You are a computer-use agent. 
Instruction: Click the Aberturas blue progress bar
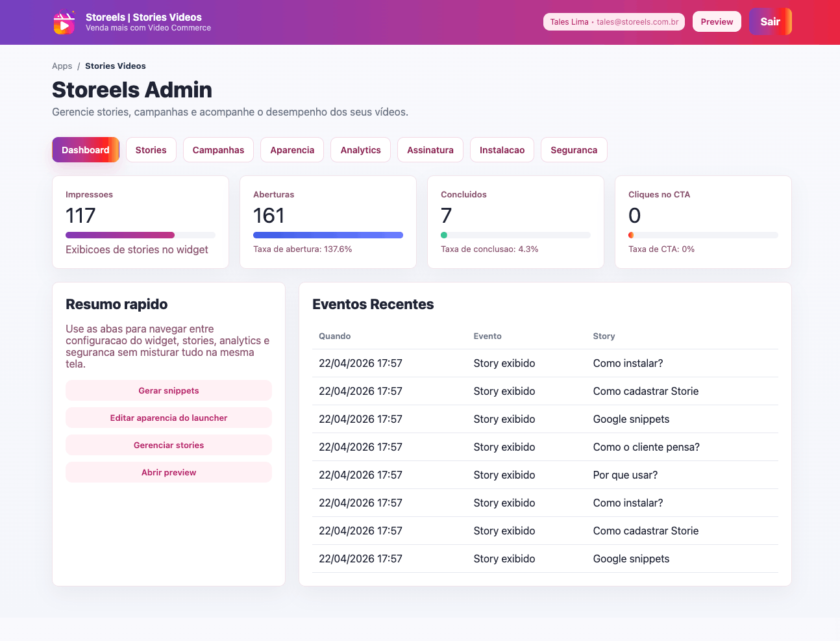328,235
